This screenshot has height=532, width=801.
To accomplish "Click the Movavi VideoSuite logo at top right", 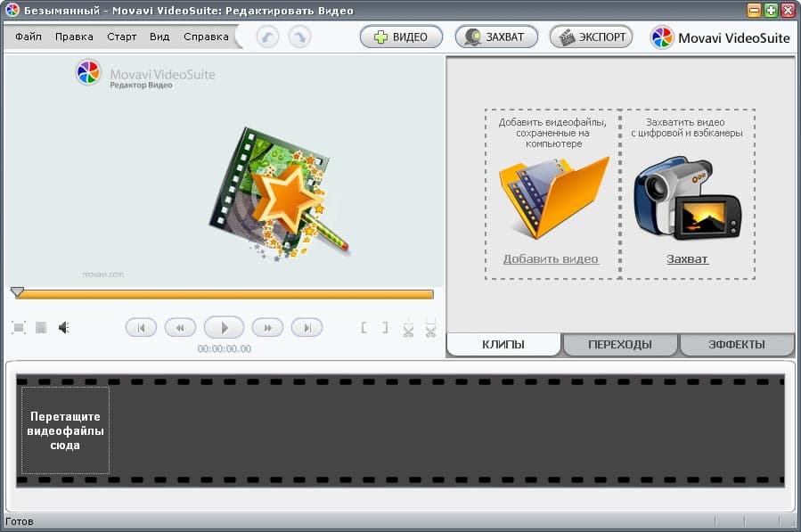I will coord(720,37).
